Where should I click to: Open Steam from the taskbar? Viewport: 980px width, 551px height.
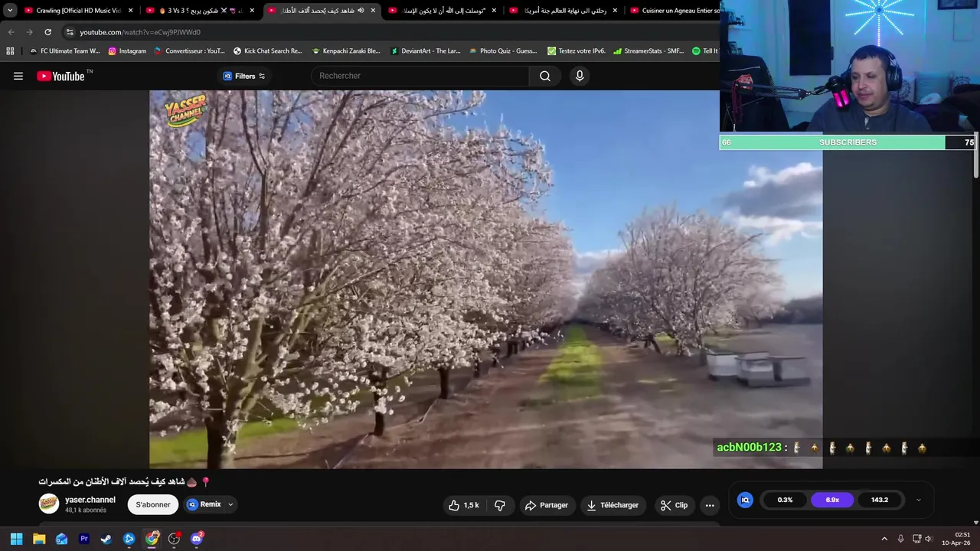(106, 539)
